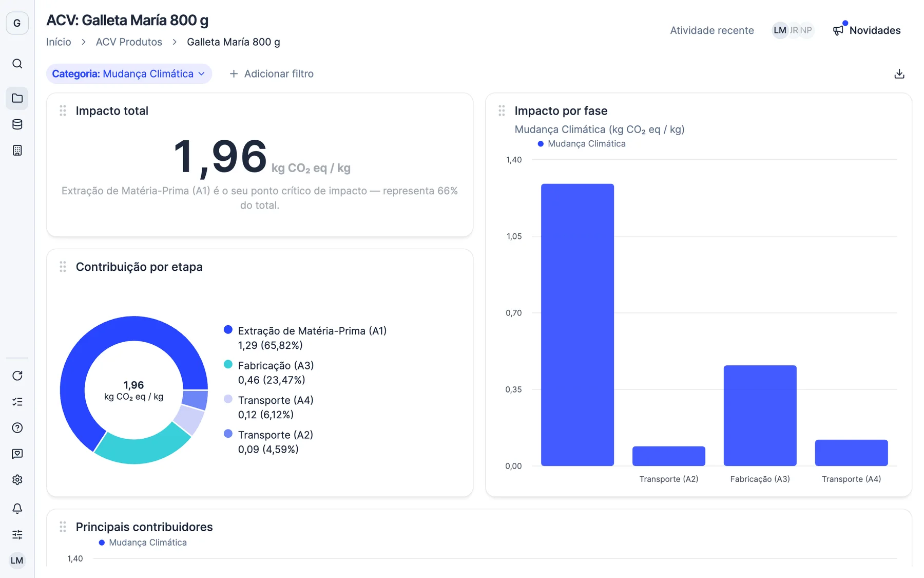Toggle Mudança Climática legend in Principais contribuidores

coord(143,543)
